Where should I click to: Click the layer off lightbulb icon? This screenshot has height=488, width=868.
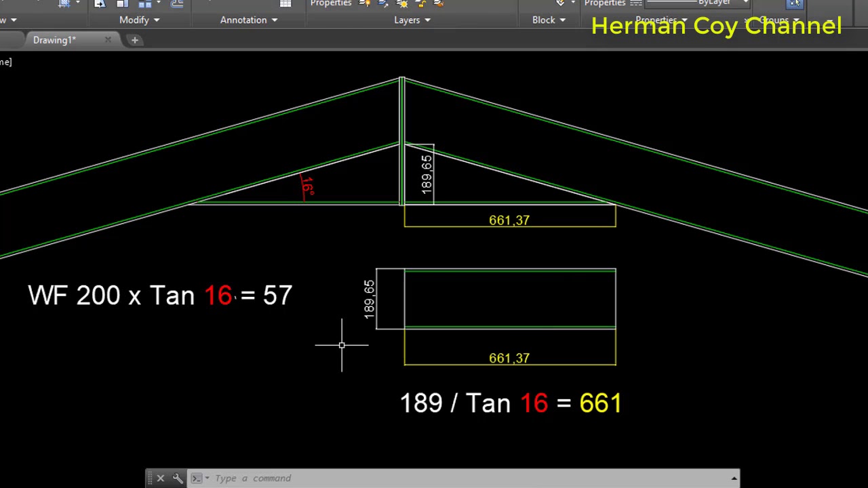(365, 3)
